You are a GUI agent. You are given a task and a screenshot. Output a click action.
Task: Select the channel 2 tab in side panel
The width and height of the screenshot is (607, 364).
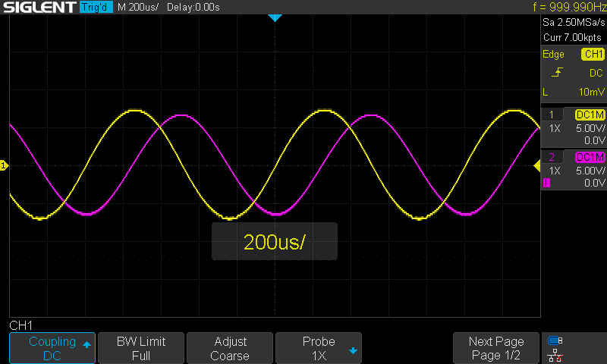coord(552,157)
